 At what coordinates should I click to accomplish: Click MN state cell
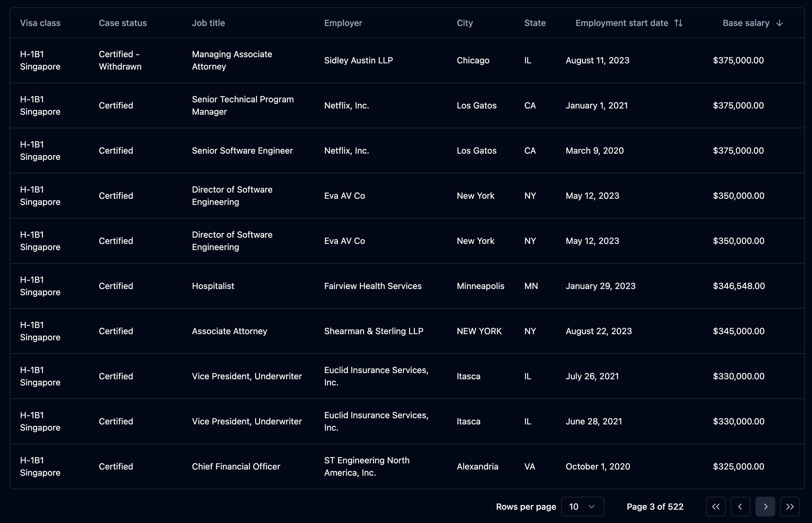click(531, 286)
